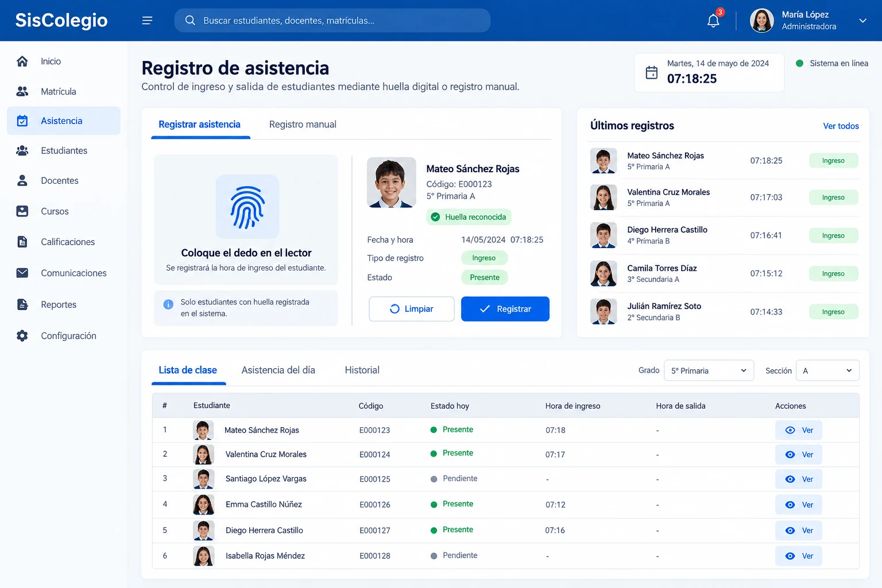The image size is (882, 588).
Task: Open the Historial tab
Action: [362, 370]
